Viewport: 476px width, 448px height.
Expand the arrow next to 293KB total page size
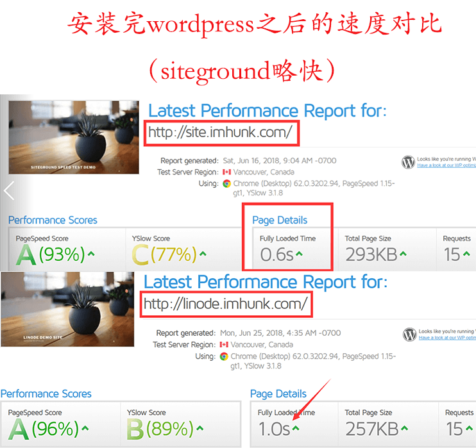click(x=403, y=254)
